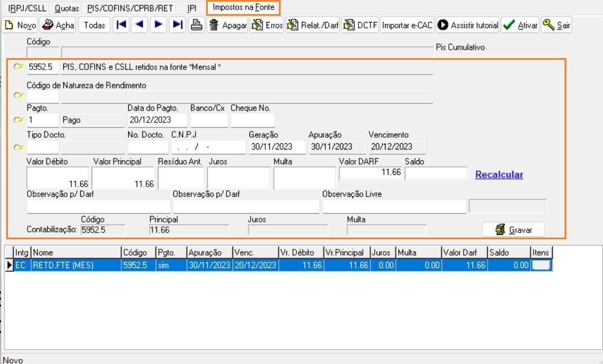Click the DCTF toolbar button

[360, 25]
